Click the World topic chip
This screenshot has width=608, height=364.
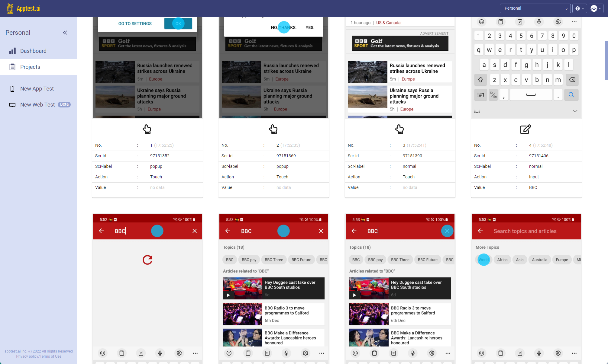click(483, 260)
